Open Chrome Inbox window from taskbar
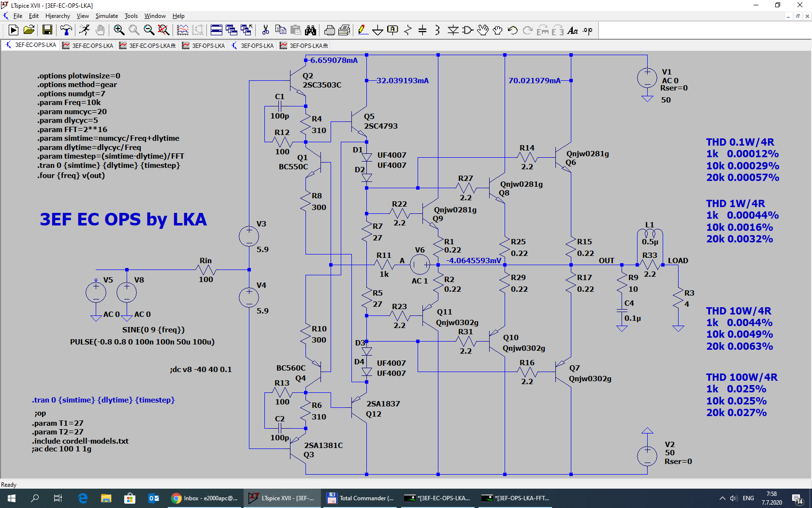This screenshot has height=508, width=812. [x=205, y=498]
